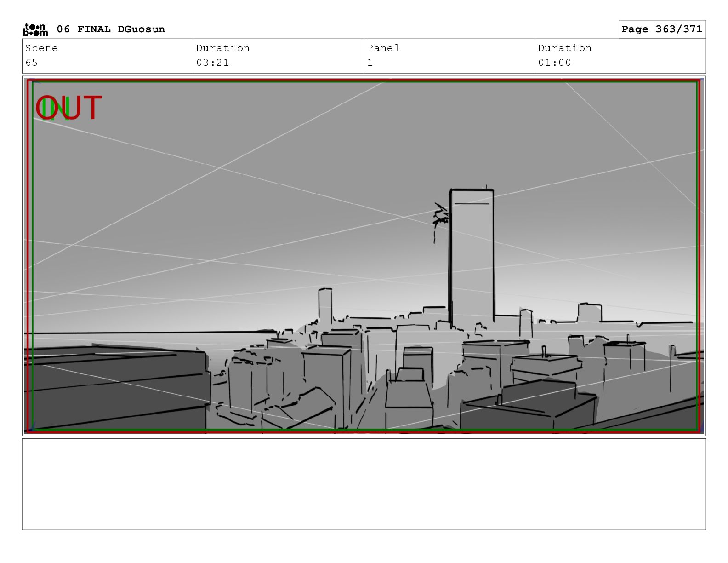Screen dimensions: 728x563
Task: Click the Panel header label
Action: click(383, 48)
